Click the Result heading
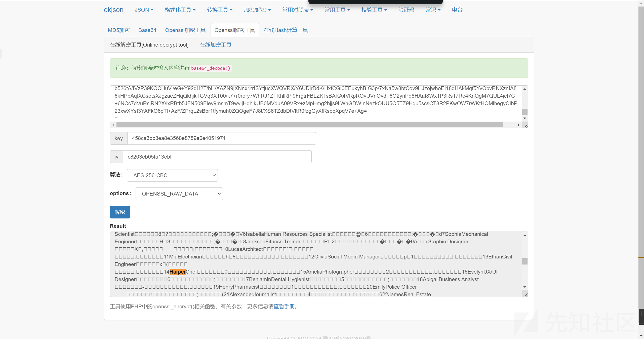644x339 pixels. [118, 226]
